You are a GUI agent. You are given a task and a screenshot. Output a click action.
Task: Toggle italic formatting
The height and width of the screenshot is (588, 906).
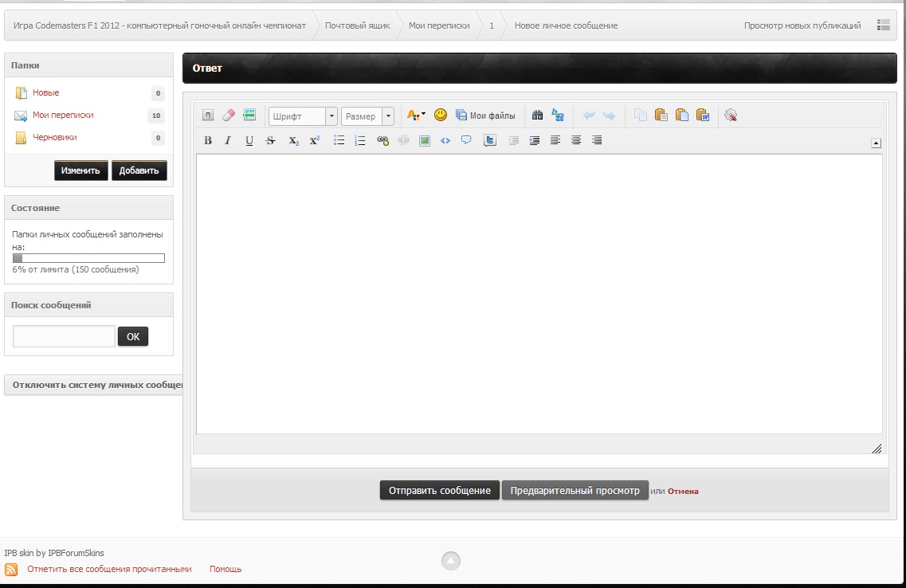[x=228, y=140]
